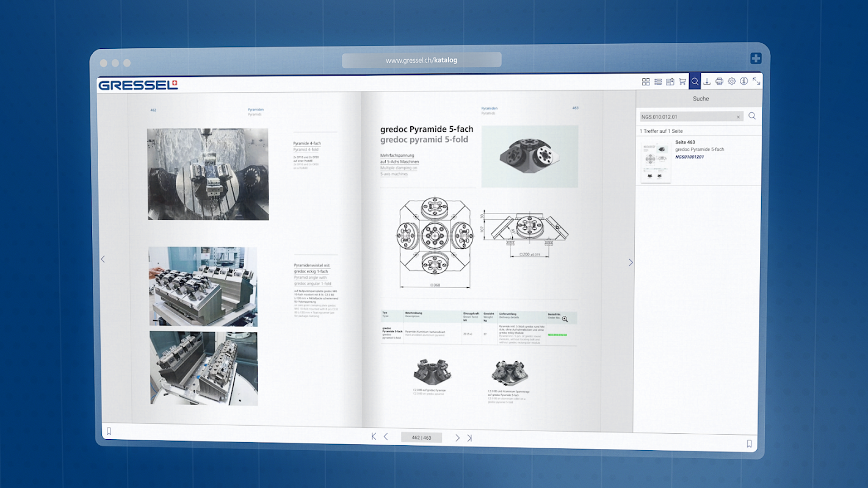Clear the search field with the x

[738, 117]
